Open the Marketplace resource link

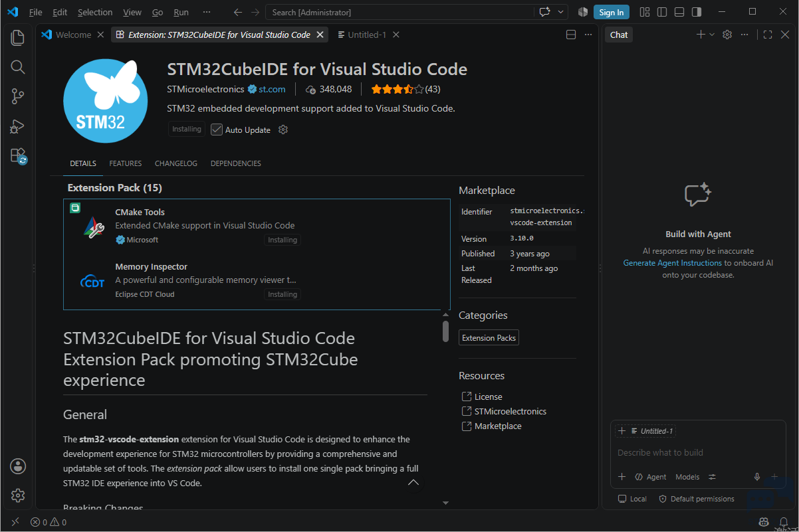point(498,426)
